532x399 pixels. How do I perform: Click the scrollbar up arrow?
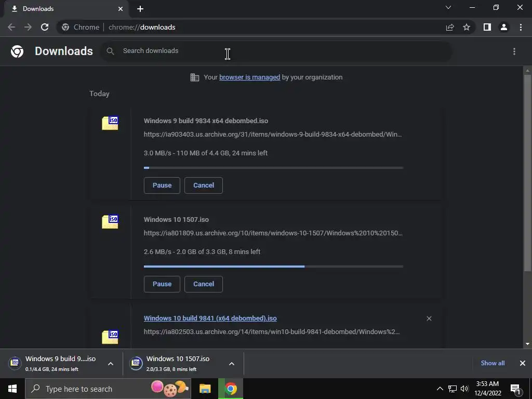click(527, 70)
